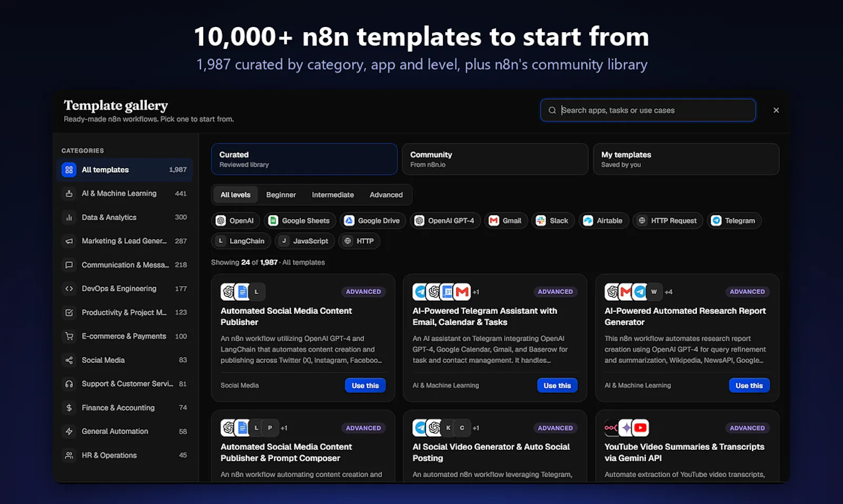Select the Advanced level filter

[x=386, y=195]
